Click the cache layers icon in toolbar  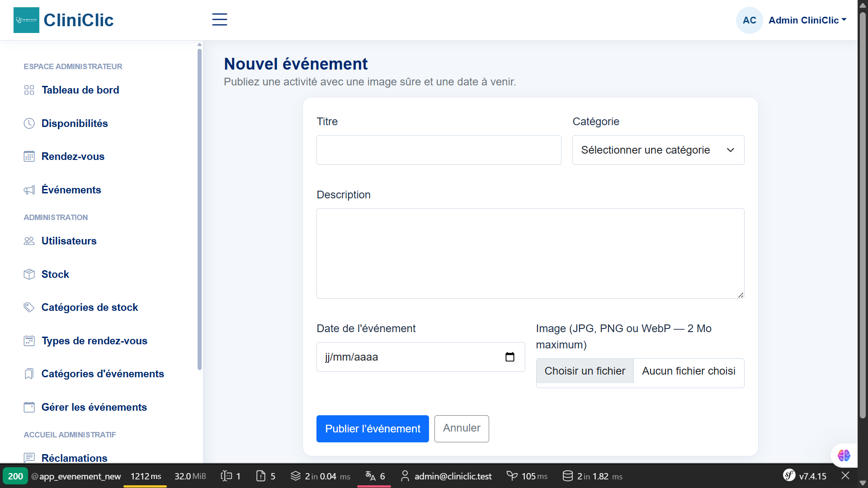click(296, 476)
